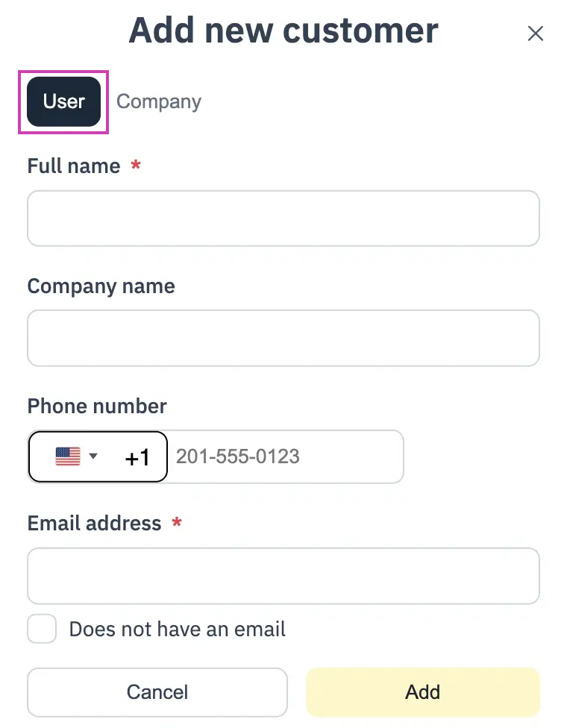
Task: Focus the Full name input field
Action: (283, 219)
